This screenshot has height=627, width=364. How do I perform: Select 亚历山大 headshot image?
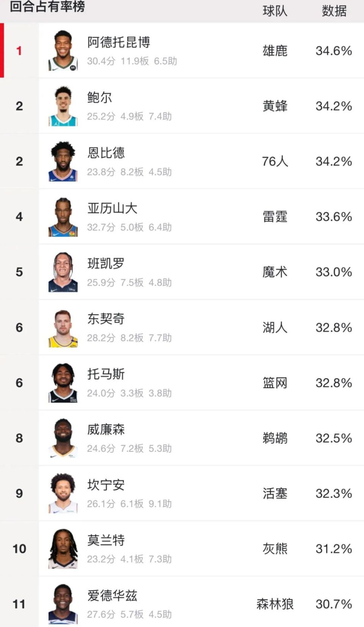click(x=63, y=217)
